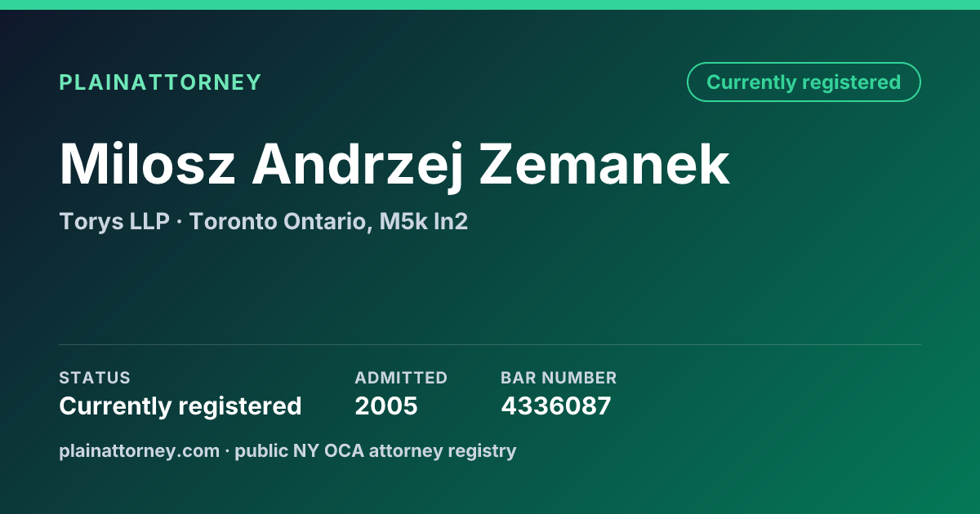The width and height of the screenshot is (980, 514).
Task: Open the plainattorney.com footer link
Action: click(140, 450)
